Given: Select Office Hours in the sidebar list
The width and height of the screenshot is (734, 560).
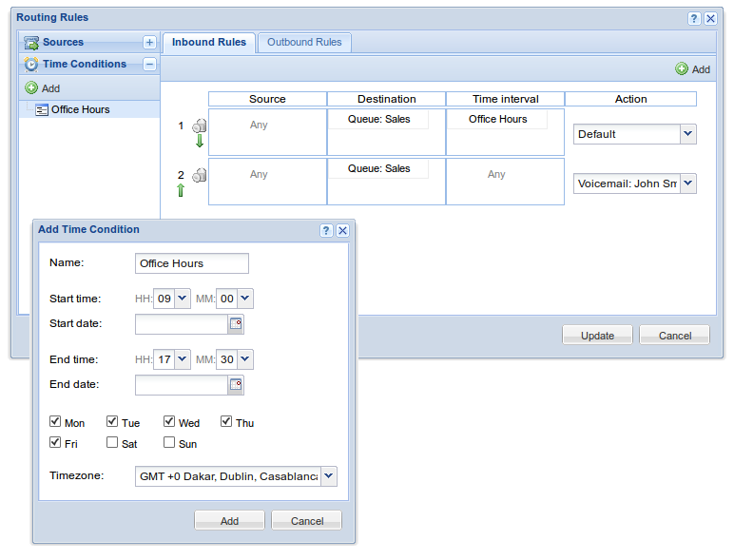Looking at the screenshot, I should coord(89,109).
